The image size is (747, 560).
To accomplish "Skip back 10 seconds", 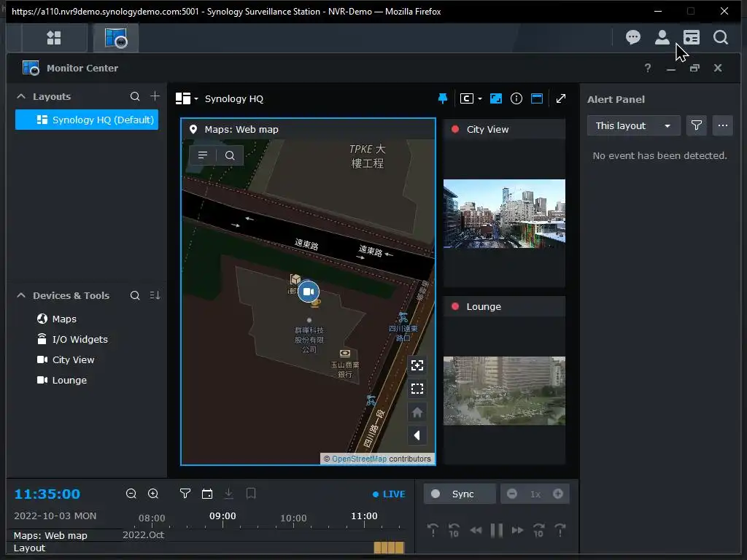I will click(454, 530).
